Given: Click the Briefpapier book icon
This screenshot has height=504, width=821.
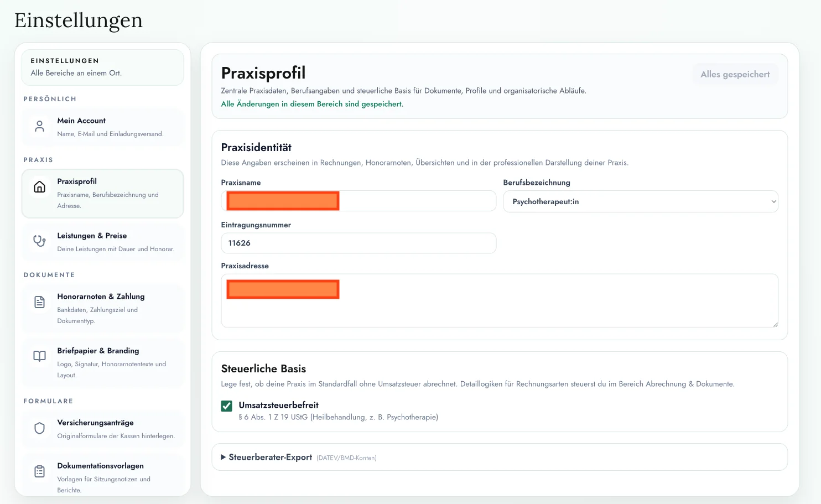Looking at the screenshot, I should coord(39,356).
